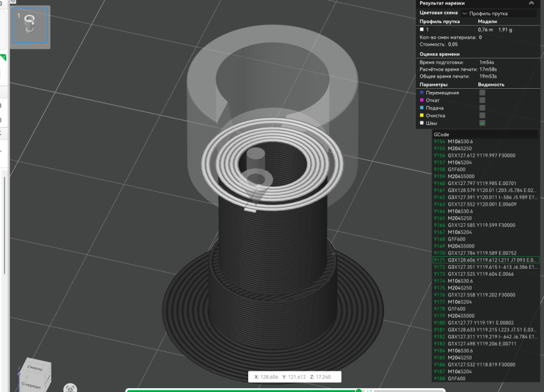Click the magenta Откат color swatch
544x392 pixels.
click(422, 100)
